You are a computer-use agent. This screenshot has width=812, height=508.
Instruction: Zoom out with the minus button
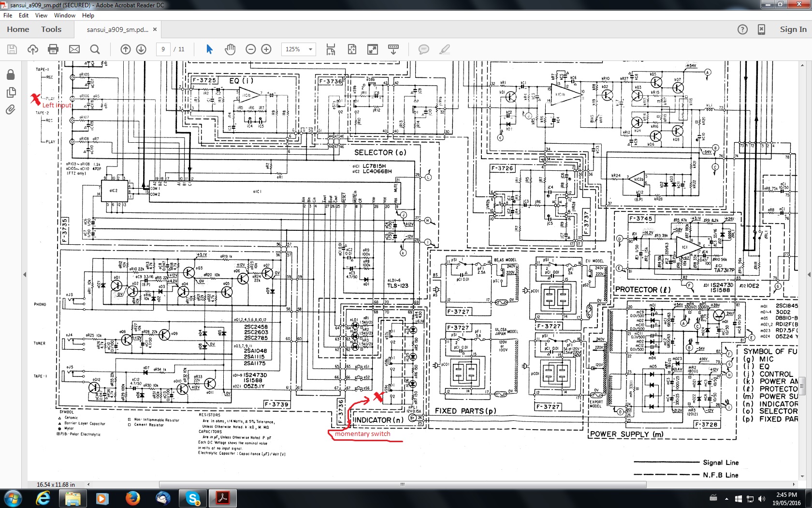click(250, 49)
